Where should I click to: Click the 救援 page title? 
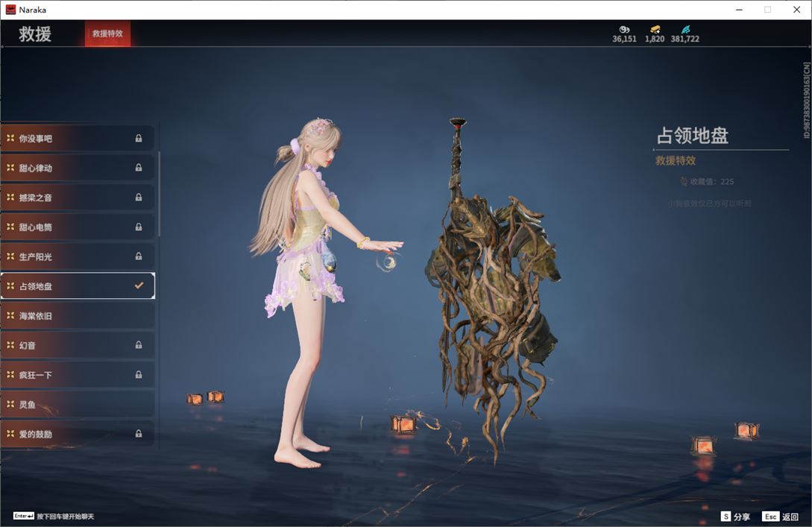(x=35, y=34)
